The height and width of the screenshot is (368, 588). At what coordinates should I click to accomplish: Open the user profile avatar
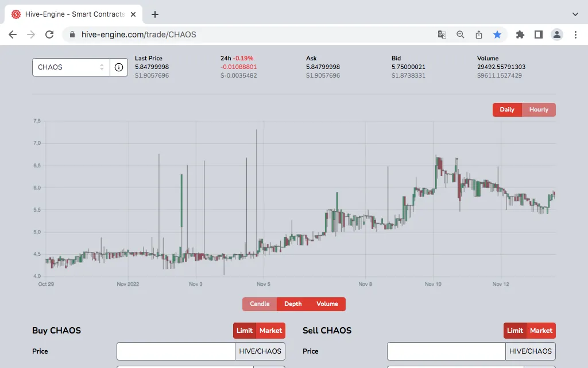[x=557, y=34]
